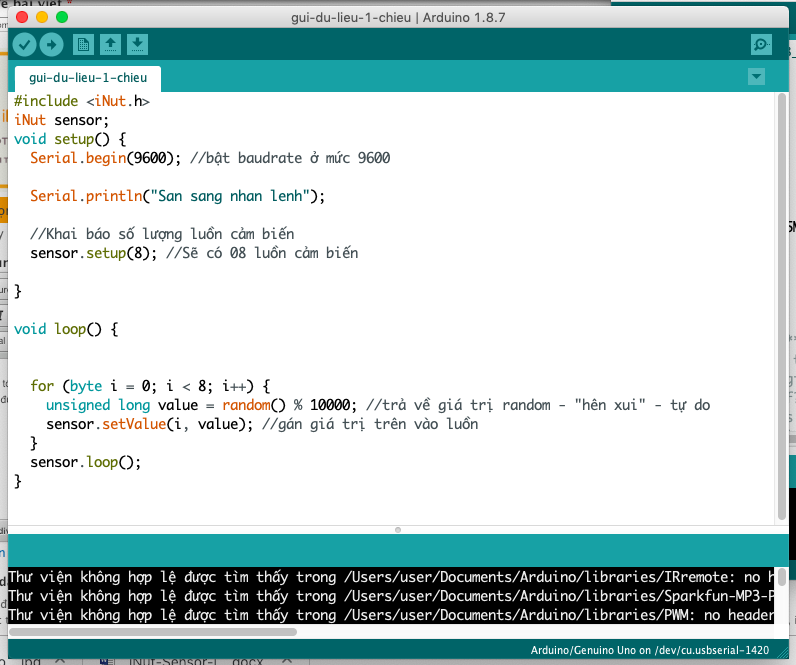The height and width of the screenshot is (665, 796).
Task: Click the code editor vertical scrollbar
Action: 780,300
